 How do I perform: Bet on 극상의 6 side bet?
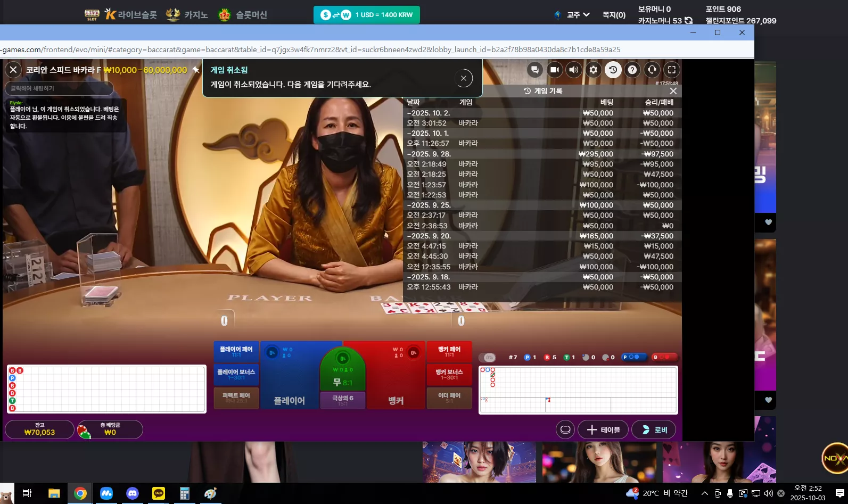coord(342,400)
